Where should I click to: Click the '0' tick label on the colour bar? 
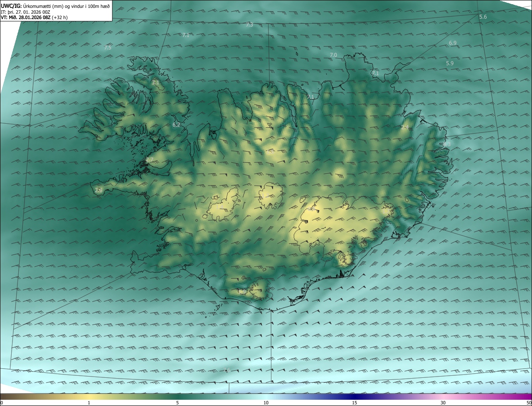click(2, 403)
